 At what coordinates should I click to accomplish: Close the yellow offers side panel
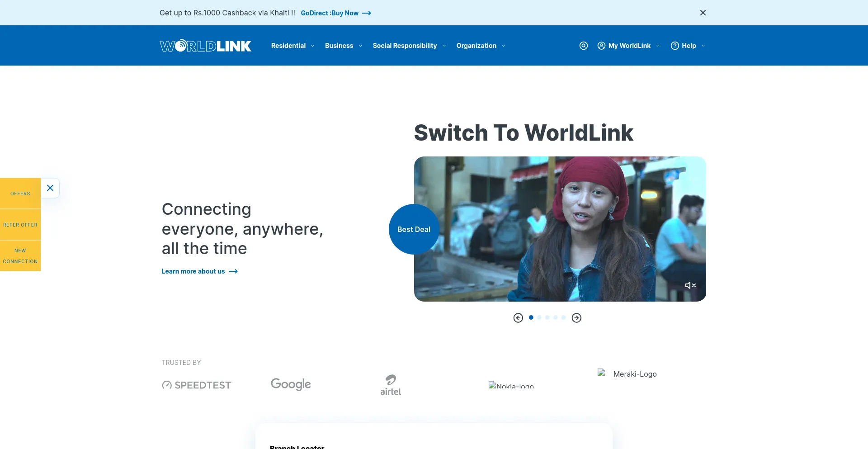click(x=50, y=188)
